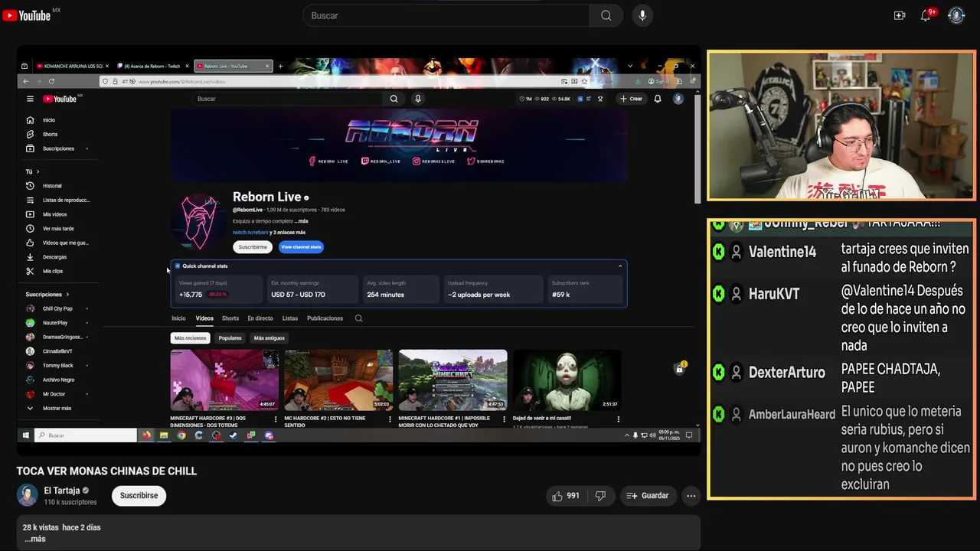Start voice search with the outer page's microphone icon
The height and width of the screenshot is (551, 980).
pos(642,15)
